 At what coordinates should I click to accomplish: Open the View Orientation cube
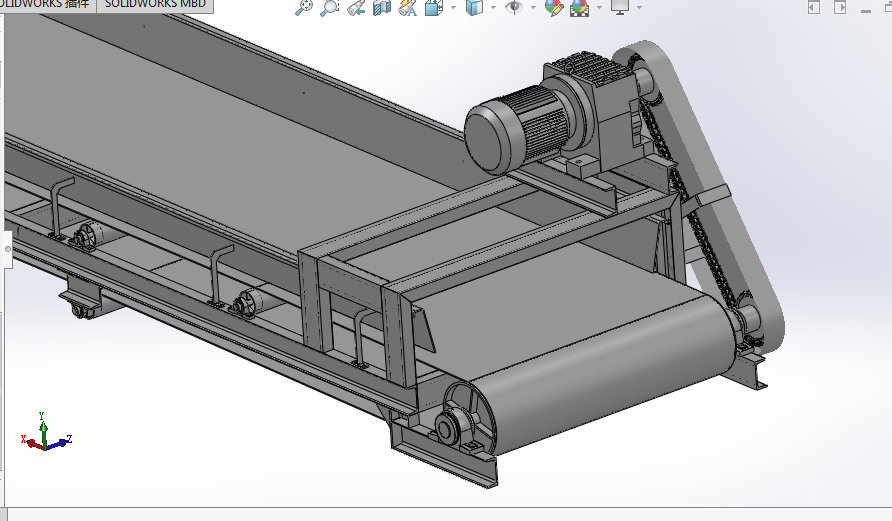tap(434, 7)
